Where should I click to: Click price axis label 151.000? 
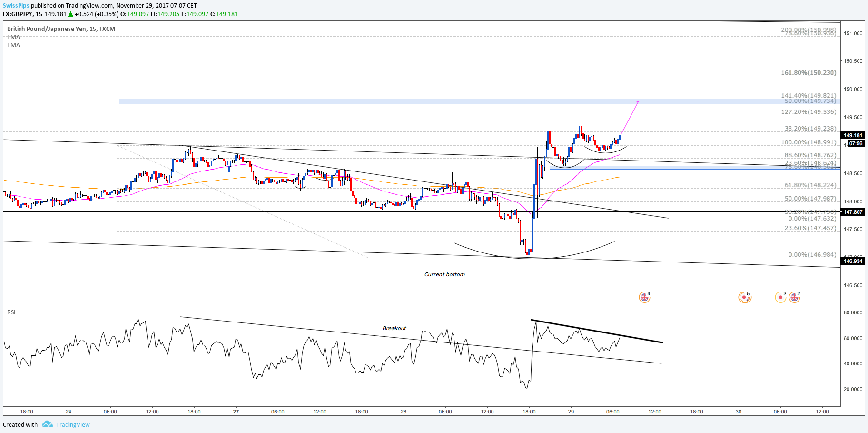pyautogui.click(x=853, y=33)
